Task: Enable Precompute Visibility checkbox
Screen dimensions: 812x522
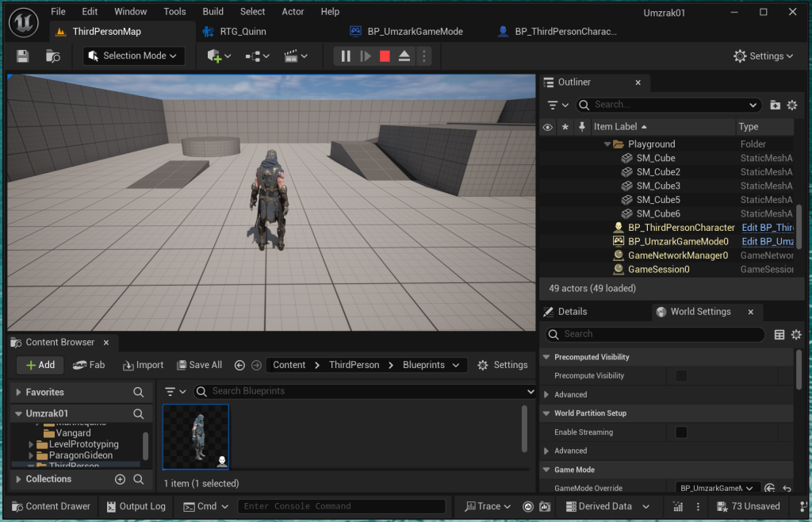Action: [681, 376]
